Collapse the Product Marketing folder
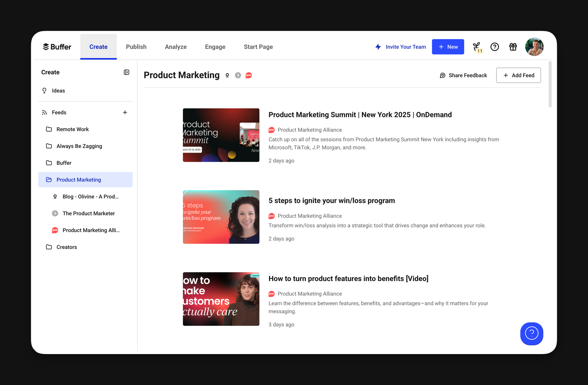588x385 pixels. pos(78,180)
